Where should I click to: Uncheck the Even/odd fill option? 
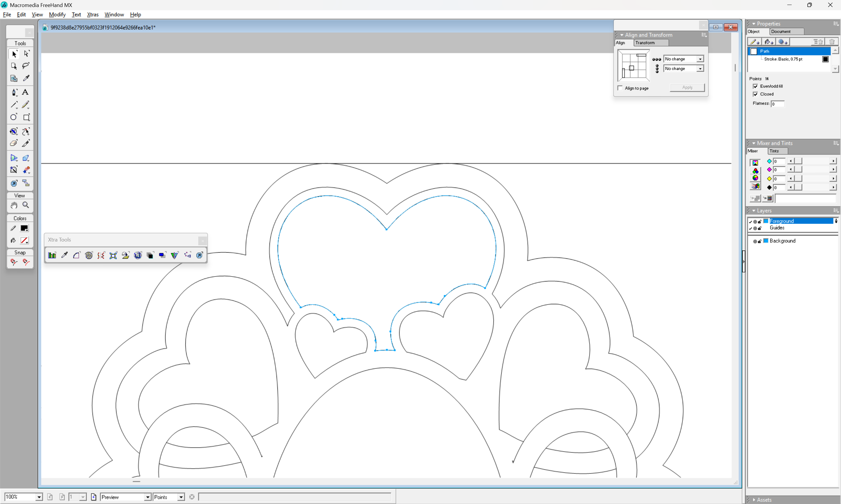755,86
